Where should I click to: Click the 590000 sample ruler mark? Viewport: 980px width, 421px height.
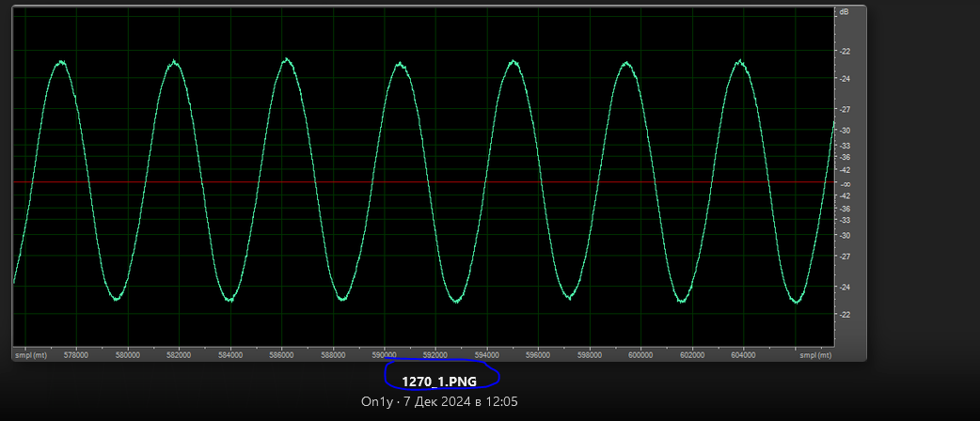pos(385,355)
